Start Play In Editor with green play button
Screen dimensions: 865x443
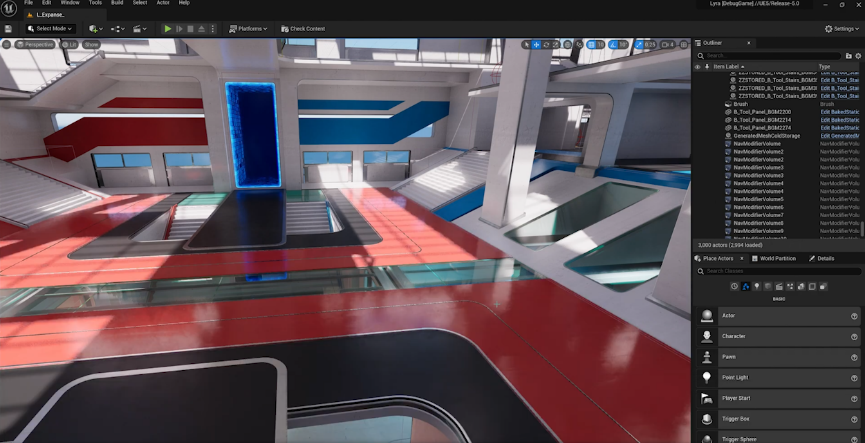(168, 29)
